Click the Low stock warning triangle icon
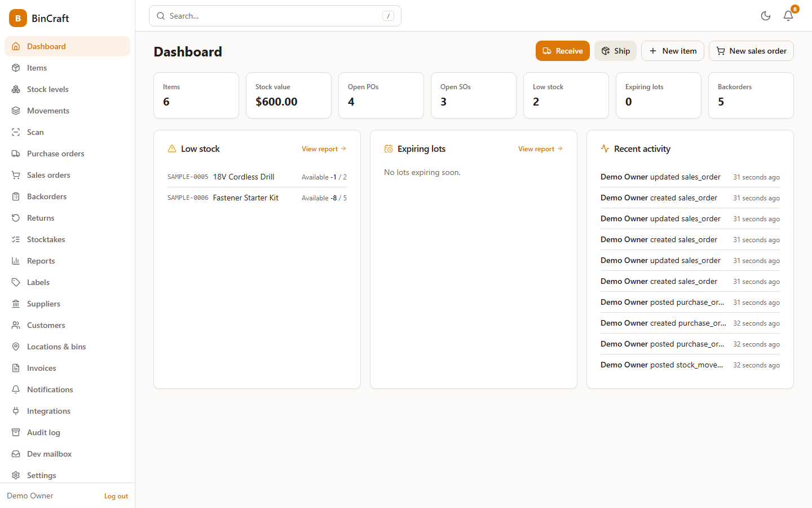Screen dimensions: 812x508 (172, 148)
